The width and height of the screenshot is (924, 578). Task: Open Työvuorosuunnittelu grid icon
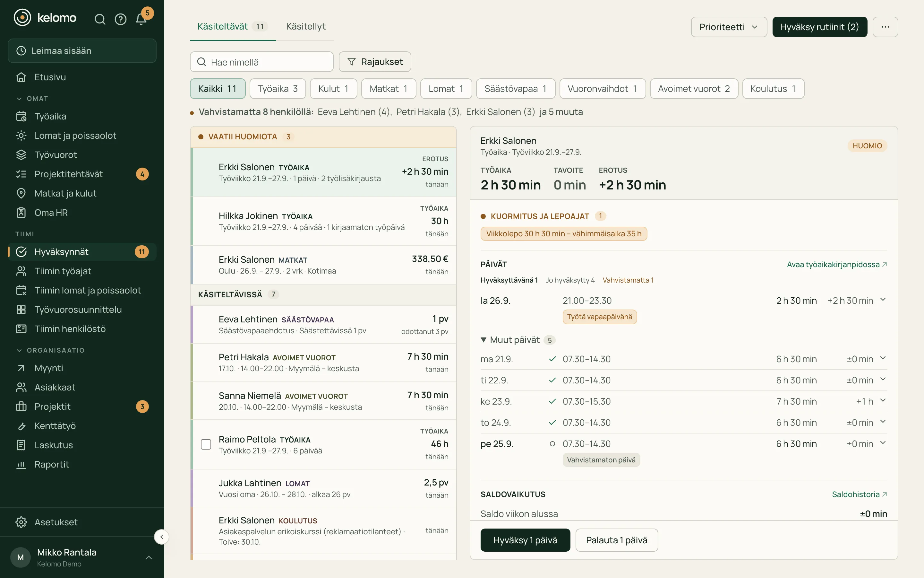tap(21, 310)
